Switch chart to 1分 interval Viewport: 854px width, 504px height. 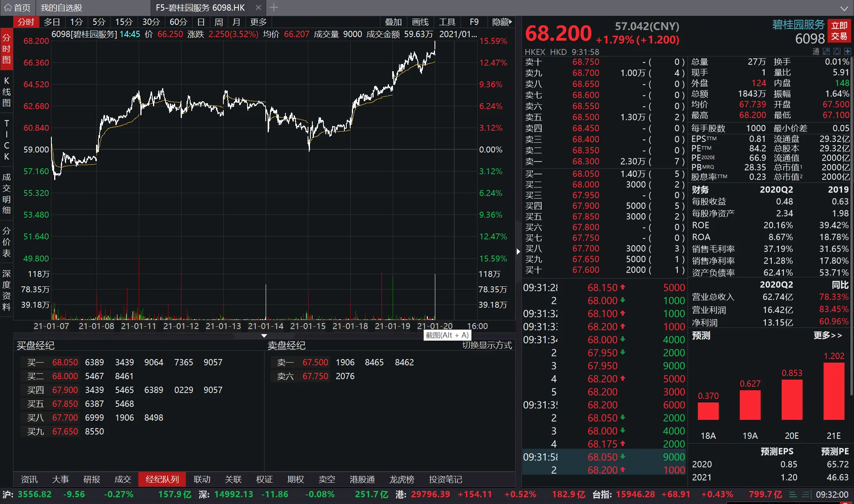(x=76, y=22)
